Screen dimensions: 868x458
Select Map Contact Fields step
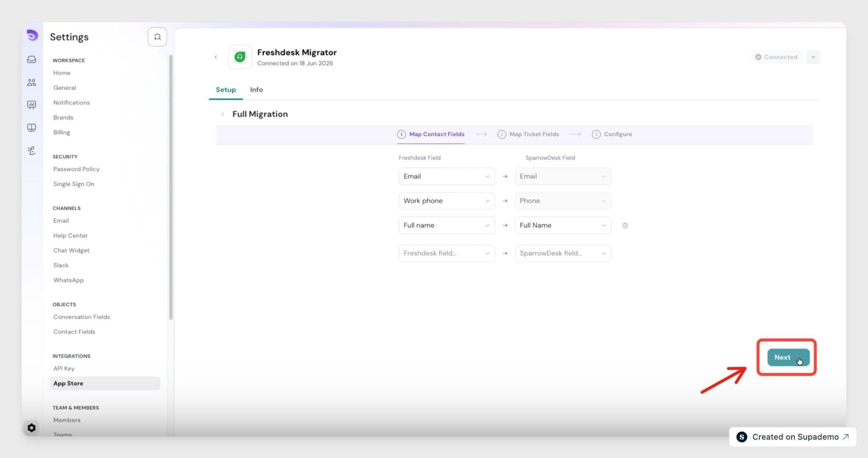[x=431, y=134]
